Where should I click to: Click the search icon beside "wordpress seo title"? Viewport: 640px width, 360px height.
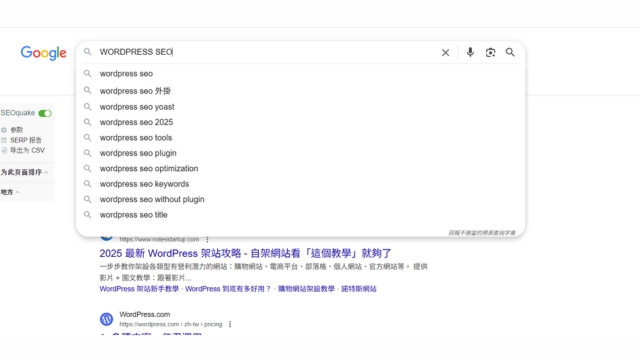[x=87, y=215]
